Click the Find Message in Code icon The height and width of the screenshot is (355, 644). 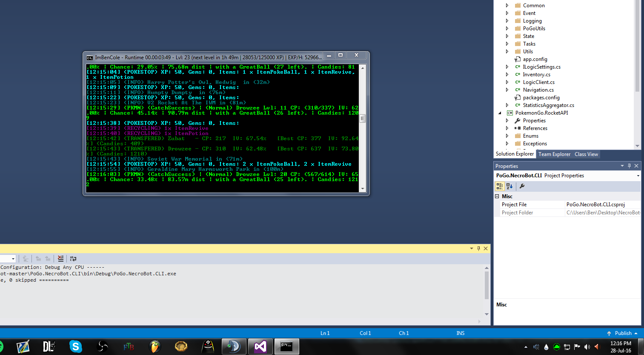26,259
